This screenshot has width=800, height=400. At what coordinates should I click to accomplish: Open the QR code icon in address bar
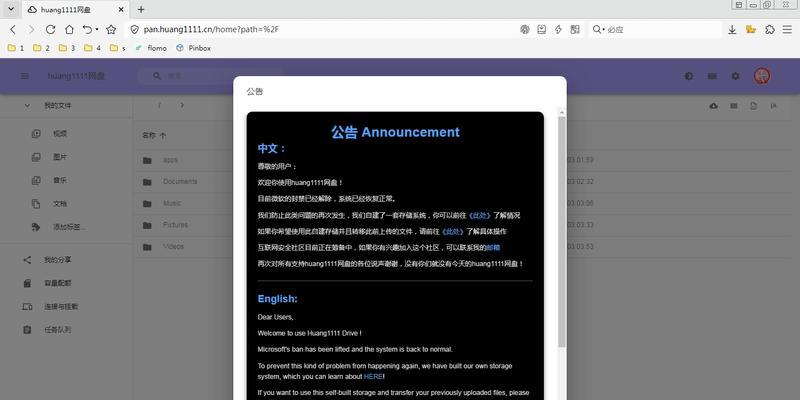tap(575, 30)
